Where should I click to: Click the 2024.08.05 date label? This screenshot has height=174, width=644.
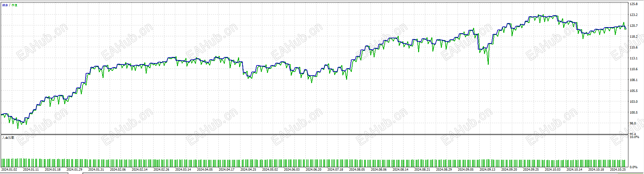(x=357, y=170)
